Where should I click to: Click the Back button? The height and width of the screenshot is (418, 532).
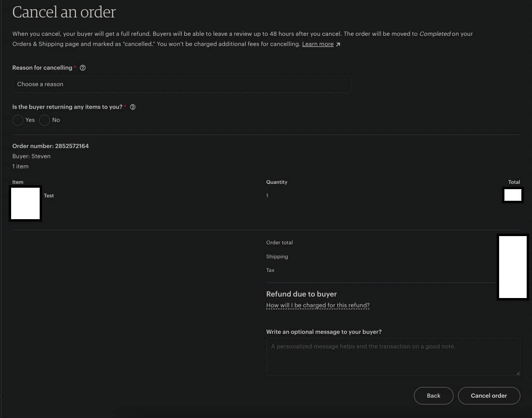pos(434,396)
